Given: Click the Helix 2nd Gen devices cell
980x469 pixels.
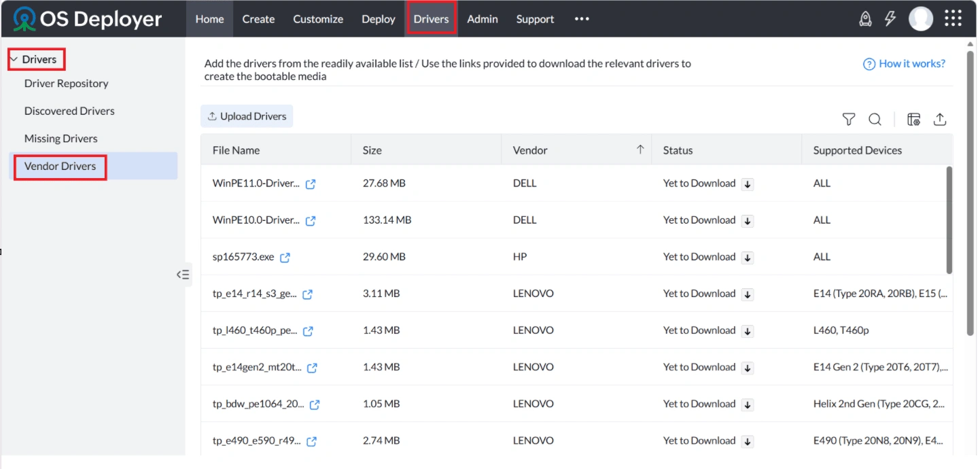Looking at the screenshot, I should click(x=879, y=404).
